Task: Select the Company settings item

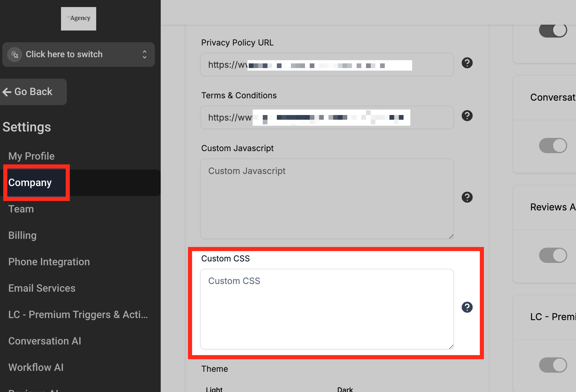Action: tap(30, 183)
